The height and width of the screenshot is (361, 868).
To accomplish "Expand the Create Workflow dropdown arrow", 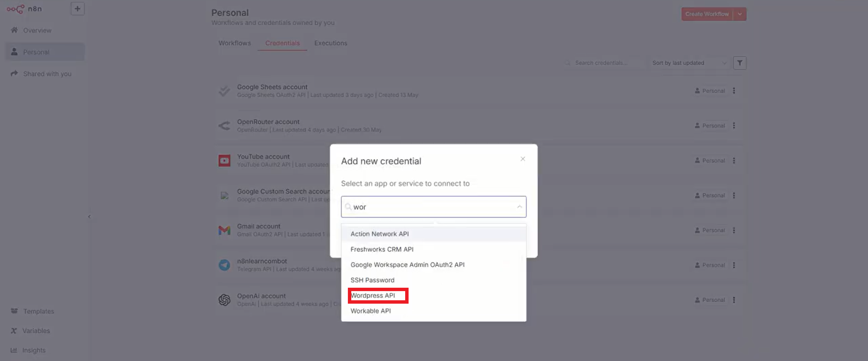I will tap(740, 14).
